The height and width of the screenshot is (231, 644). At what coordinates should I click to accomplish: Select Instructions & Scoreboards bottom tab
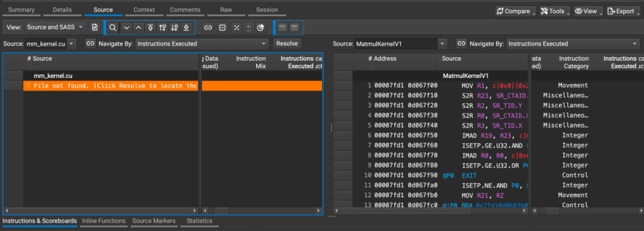pos(39,221)
